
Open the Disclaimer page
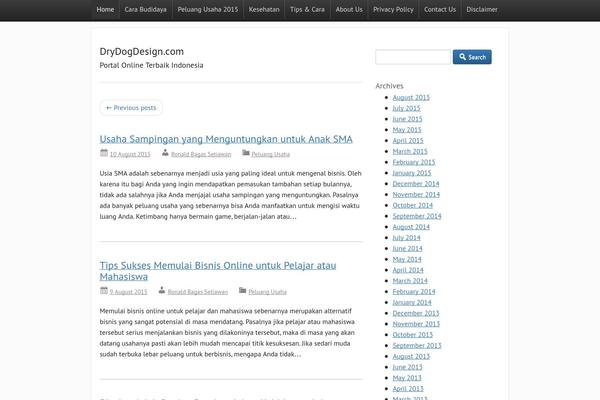click(482, 10)
